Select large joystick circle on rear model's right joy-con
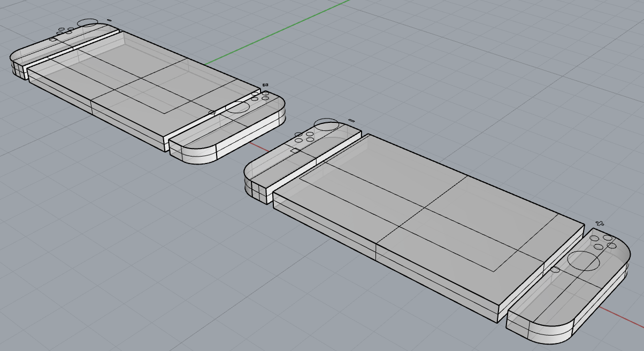 tap(237, 106)
